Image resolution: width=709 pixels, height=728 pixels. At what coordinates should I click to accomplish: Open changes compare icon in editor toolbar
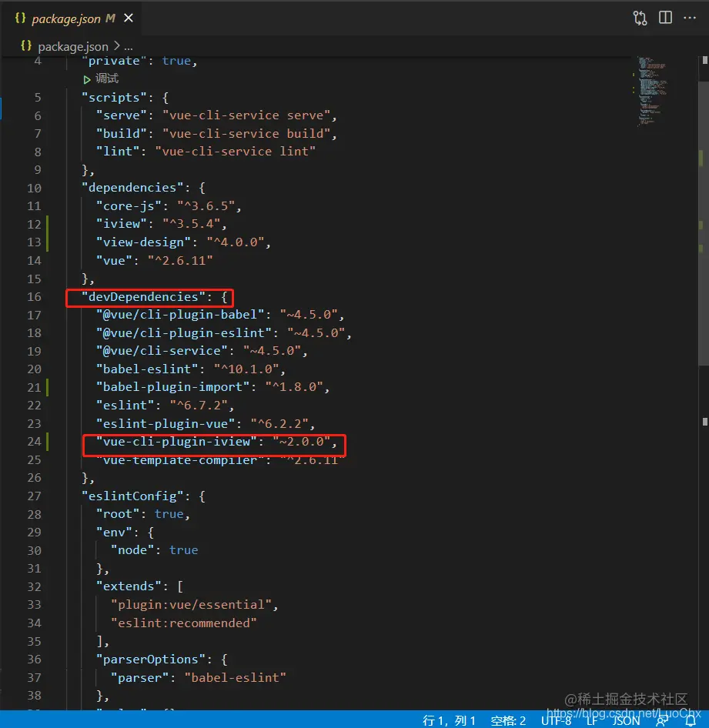coord(640,18)
